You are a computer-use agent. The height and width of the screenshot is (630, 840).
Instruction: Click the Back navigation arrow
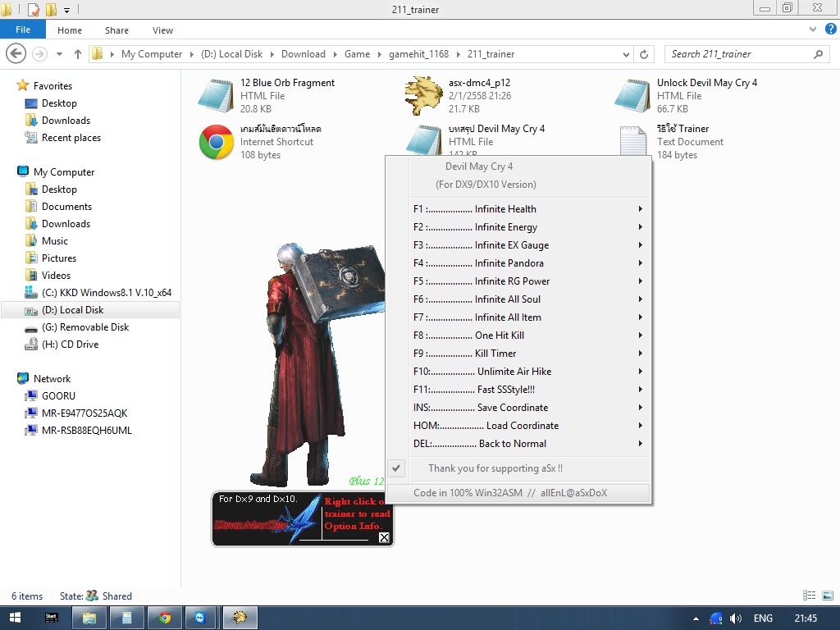(x=16, y=53)
